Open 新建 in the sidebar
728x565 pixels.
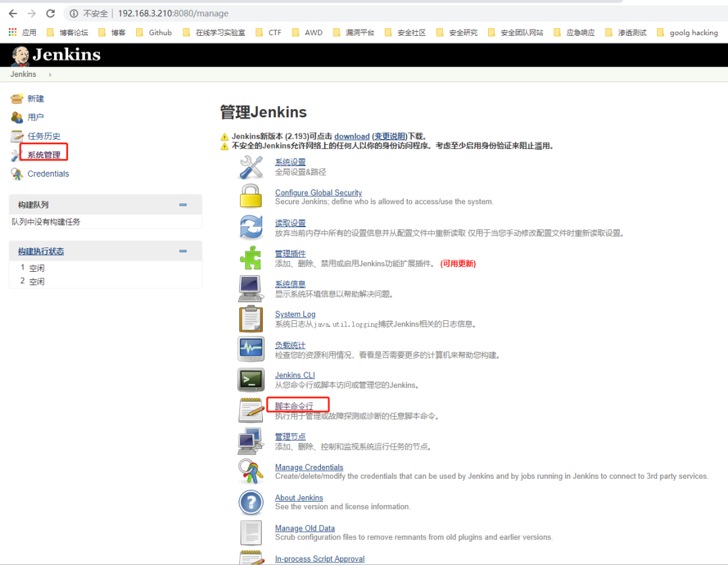coord(36,98)
